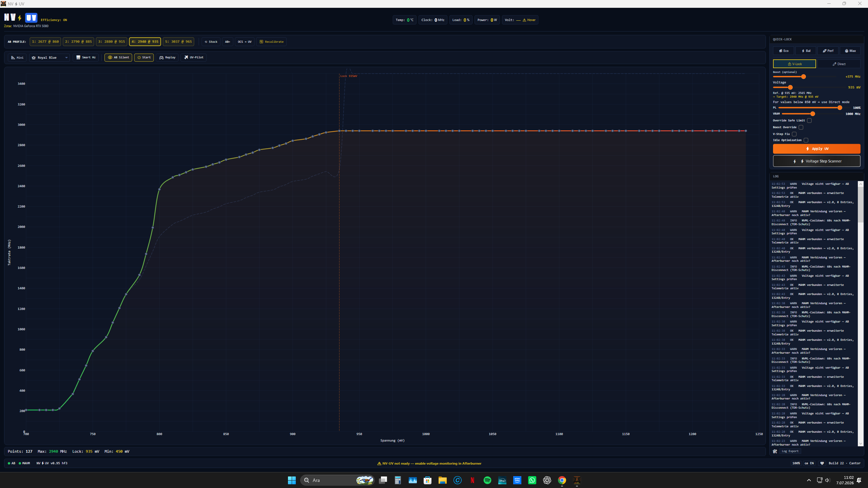Open Google Chrome from the taskbar

(x=562, y=480)
